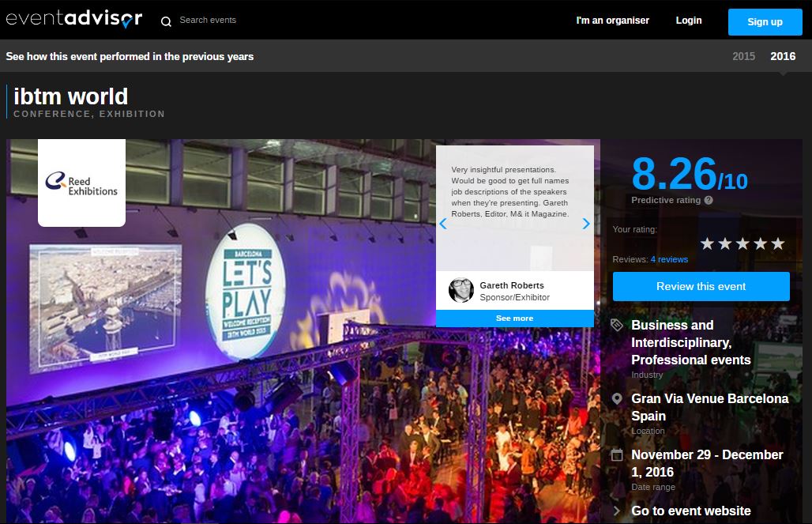
Task: Rate the event one star
Action: tap(707, 243)
